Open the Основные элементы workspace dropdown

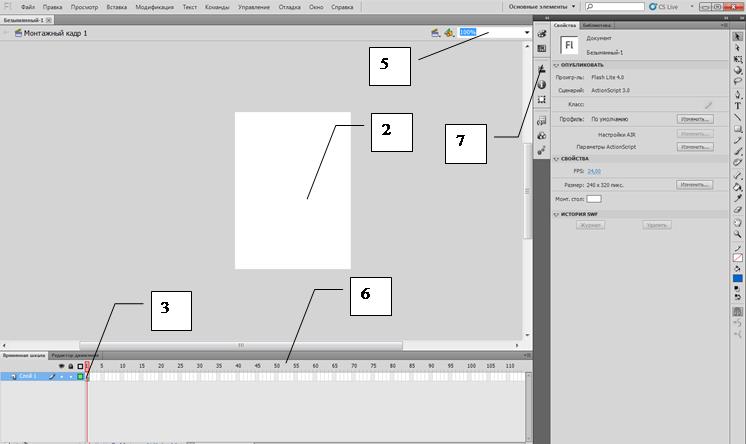point(542,7)
